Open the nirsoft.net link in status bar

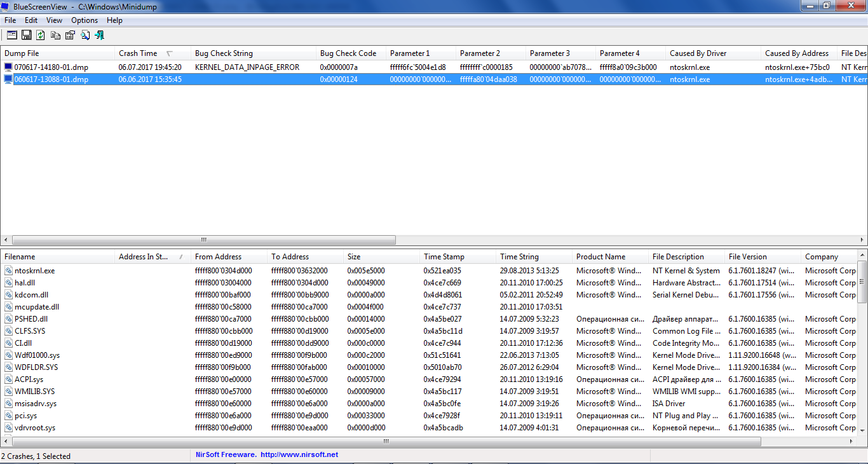(299, 455)
